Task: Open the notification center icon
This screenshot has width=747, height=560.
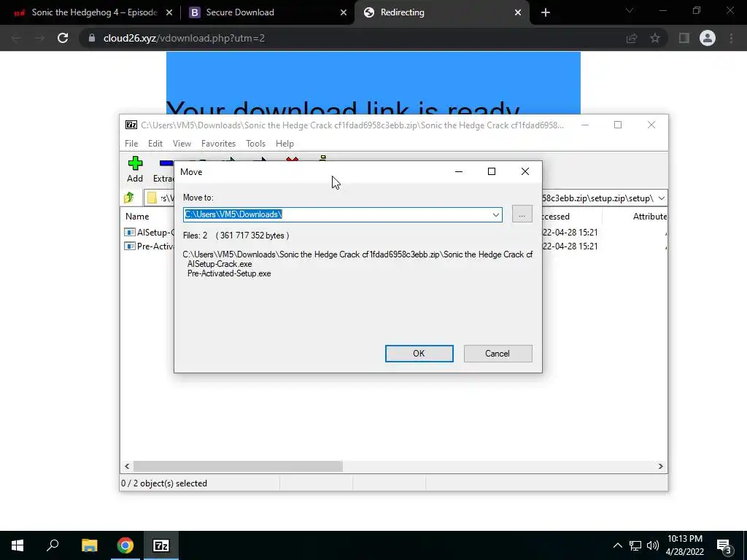Action: tap(724, 545)
